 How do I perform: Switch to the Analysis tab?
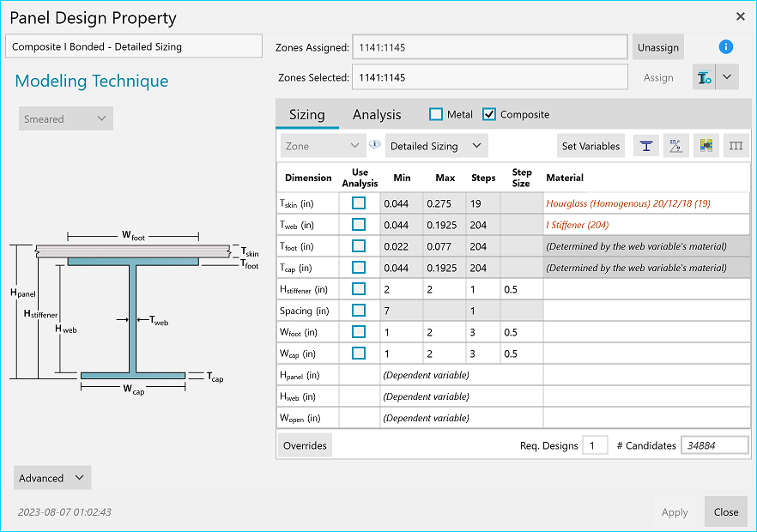(377, 114)
